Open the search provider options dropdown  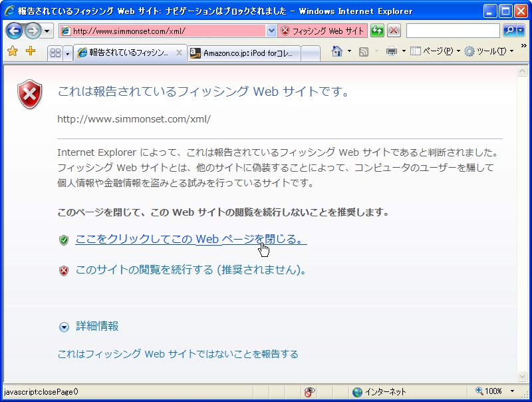pos(521,31)
